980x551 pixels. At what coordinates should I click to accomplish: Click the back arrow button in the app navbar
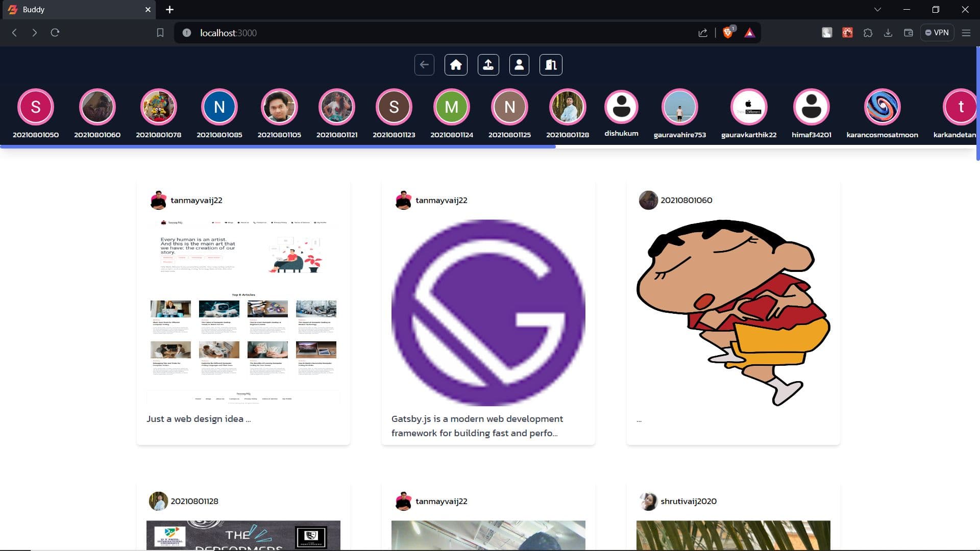424,65
